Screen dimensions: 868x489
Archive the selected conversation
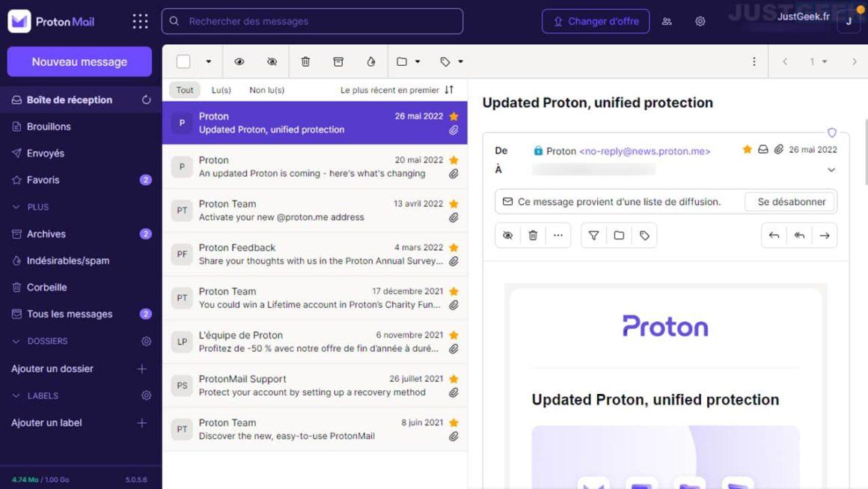click(338, 61)
